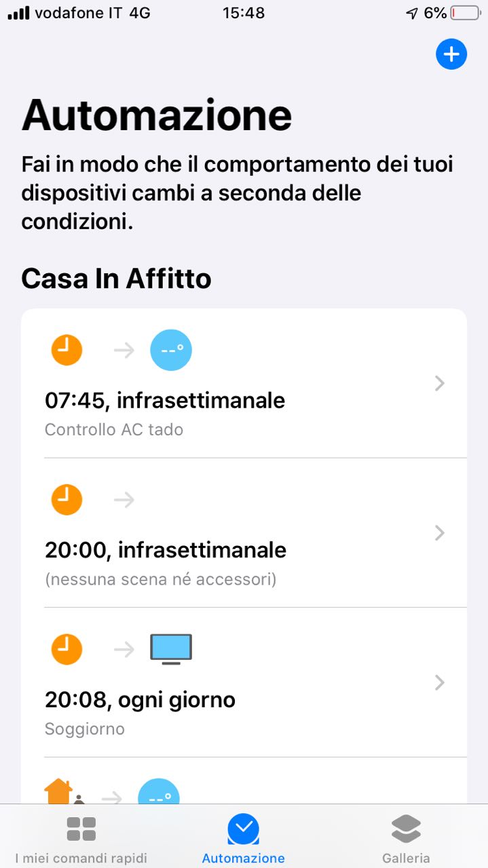The width and height of the screenshot is (488, 868).
Task: Click clock icon of 07:45 automation
Action: click(x=67, y=351)
